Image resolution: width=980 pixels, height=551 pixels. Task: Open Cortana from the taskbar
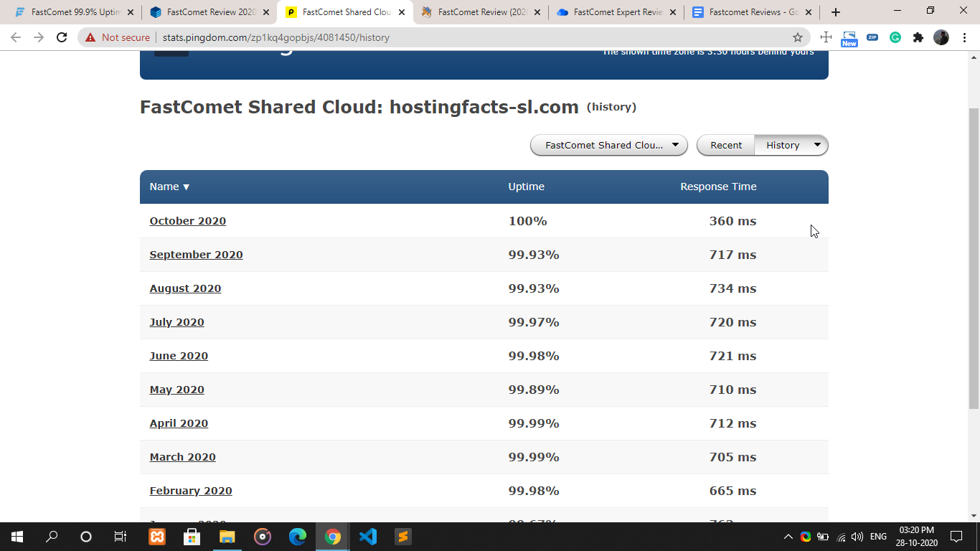[86, 537]
